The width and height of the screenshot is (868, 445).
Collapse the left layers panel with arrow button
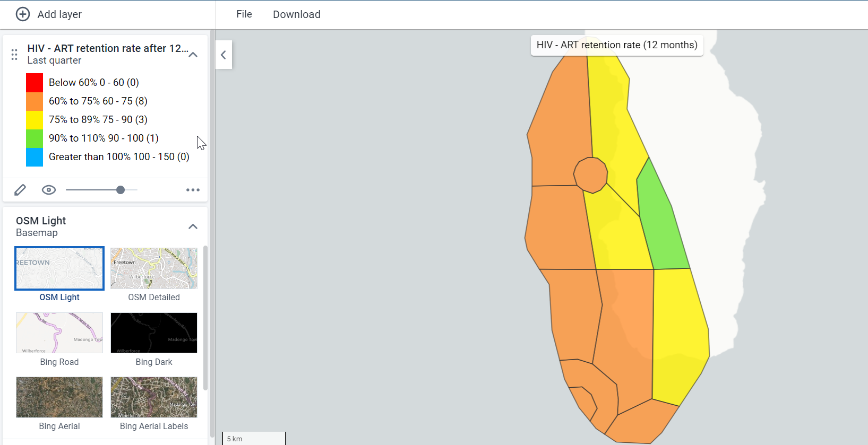[x=224, y=55]
